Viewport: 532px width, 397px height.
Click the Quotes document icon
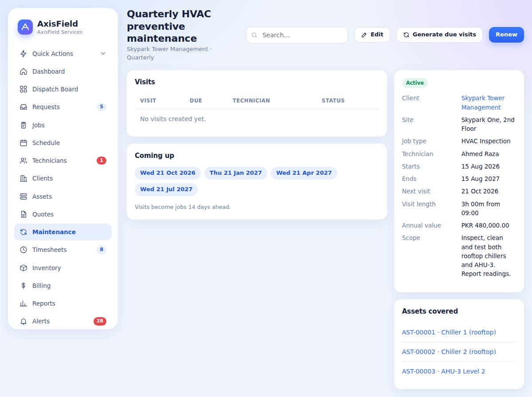(23, 214)
